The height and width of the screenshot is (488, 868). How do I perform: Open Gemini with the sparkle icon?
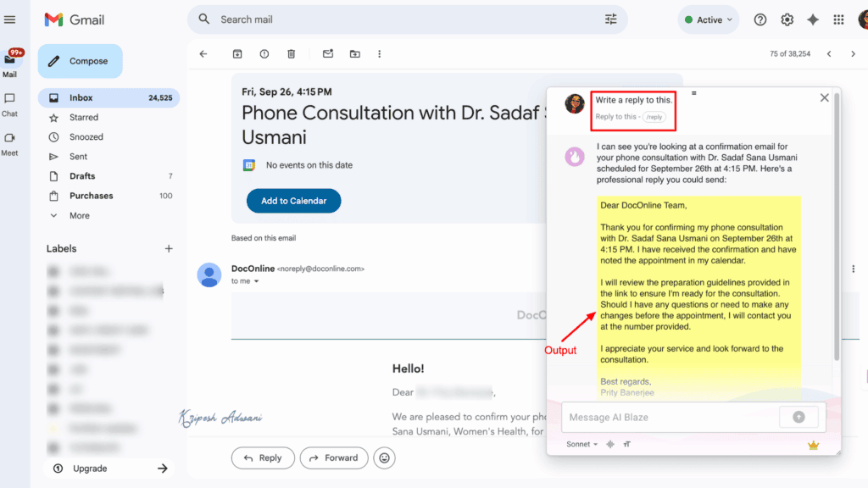(x=812, y=19)
